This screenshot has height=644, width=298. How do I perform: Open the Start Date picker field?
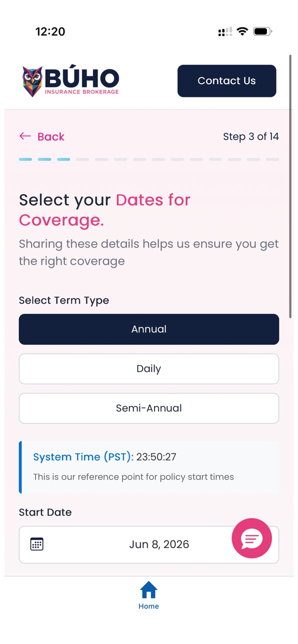[x=149, y=545]
